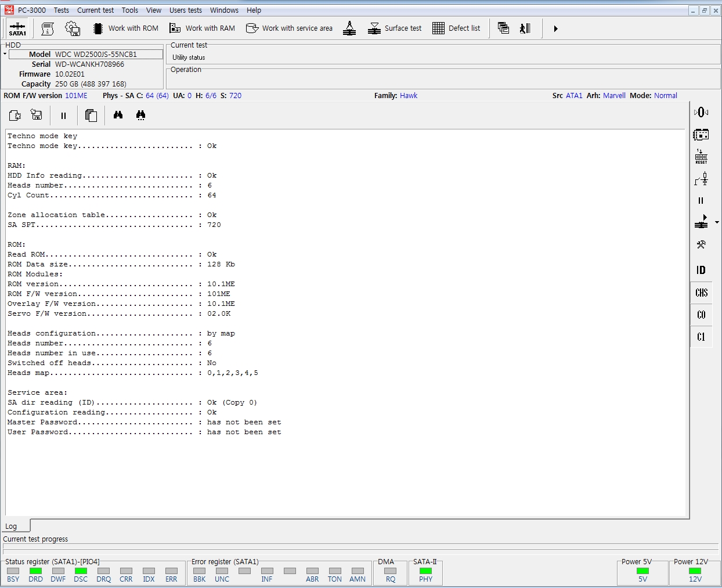Open the Tests menu
The image size is (722, 588).
click(x=62, y=10)
